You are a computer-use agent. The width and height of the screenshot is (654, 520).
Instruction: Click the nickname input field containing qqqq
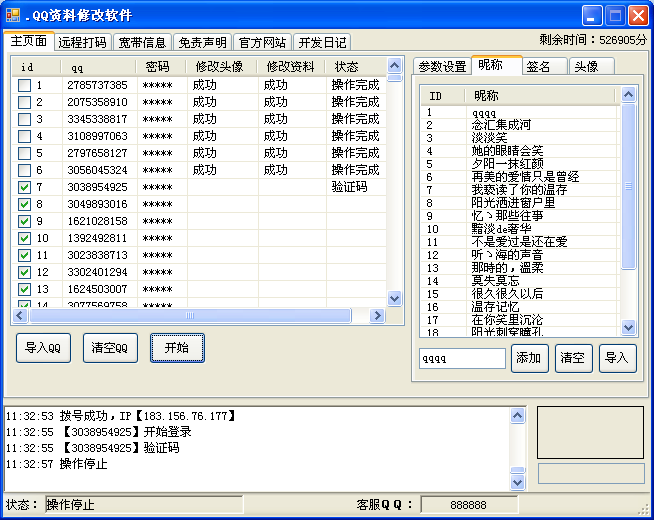[462, 358]
